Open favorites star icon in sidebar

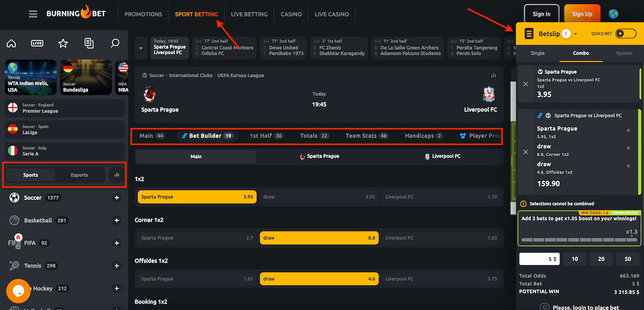click(x=63, y=43)
